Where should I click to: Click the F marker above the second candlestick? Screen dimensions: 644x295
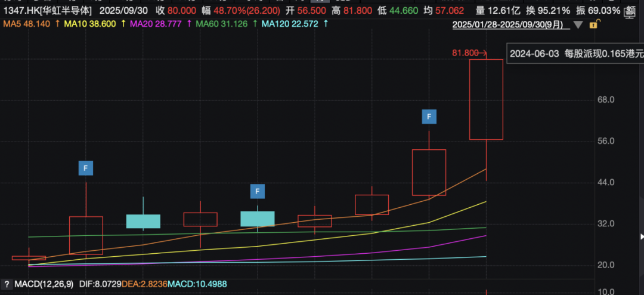click(86, 168)
